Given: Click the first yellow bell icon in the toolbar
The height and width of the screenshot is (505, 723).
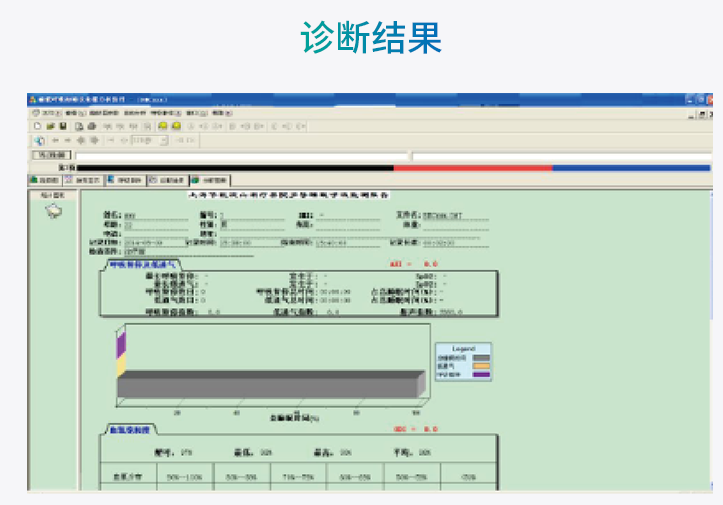Looking at the screenshot, I should click(x=163, y=126).
